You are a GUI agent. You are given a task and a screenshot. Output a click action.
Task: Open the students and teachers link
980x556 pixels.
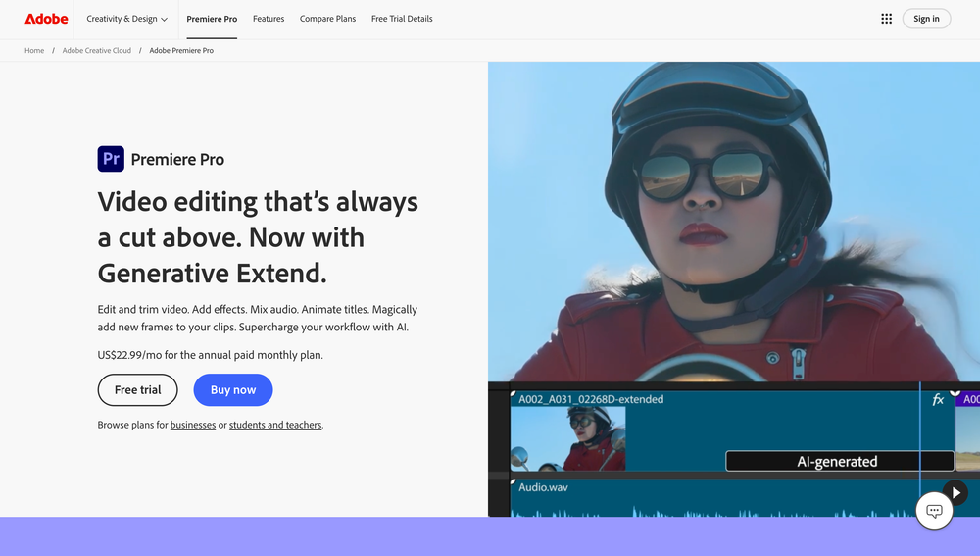275,425
